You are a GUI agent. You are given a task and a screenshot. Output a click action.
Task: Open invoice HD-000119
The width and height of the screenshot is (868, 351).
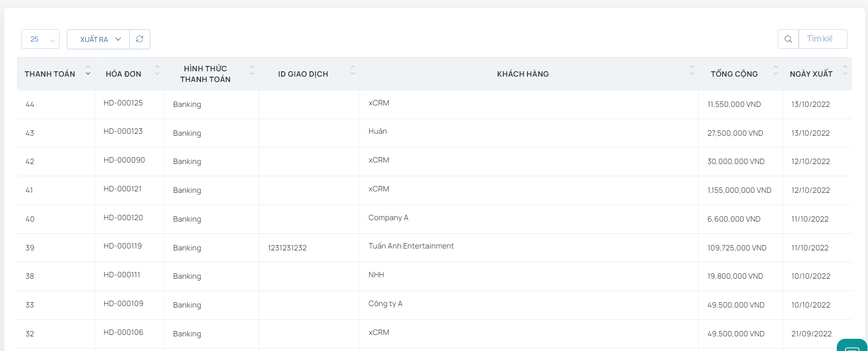tap(122, 246)
